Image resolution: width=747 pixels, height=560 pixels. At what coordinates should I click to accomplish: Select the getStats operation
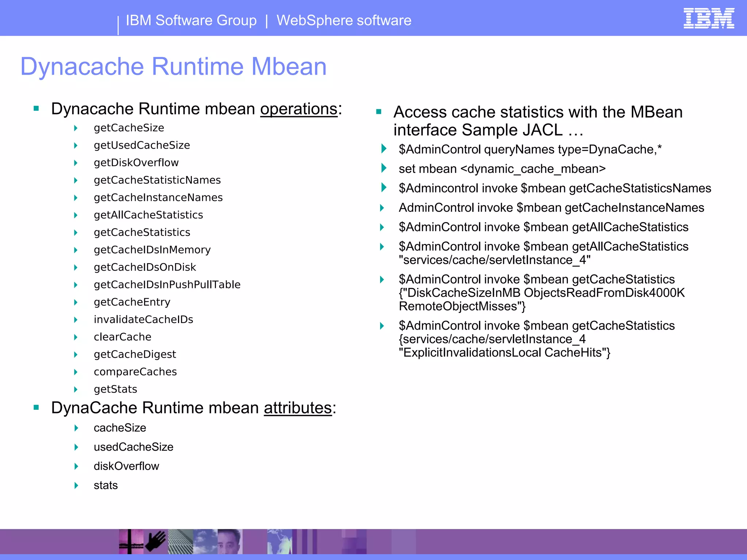pyautogui.click(x=115, y=389)
